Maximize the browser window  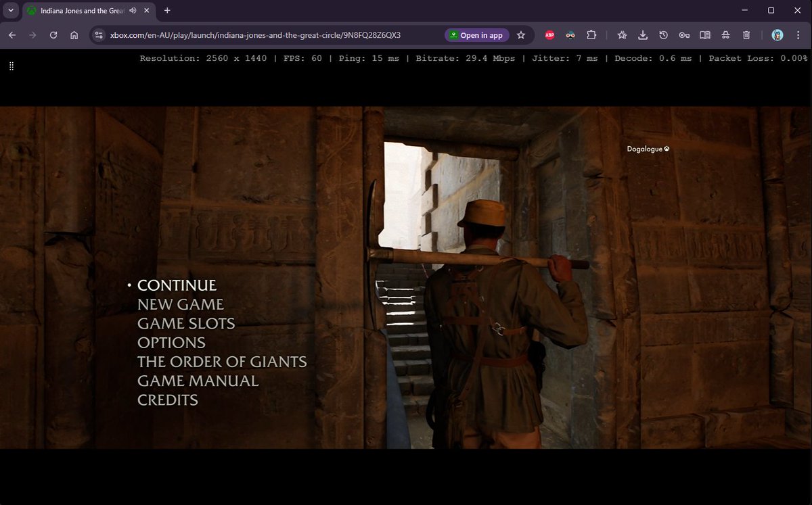coord(771,10)
